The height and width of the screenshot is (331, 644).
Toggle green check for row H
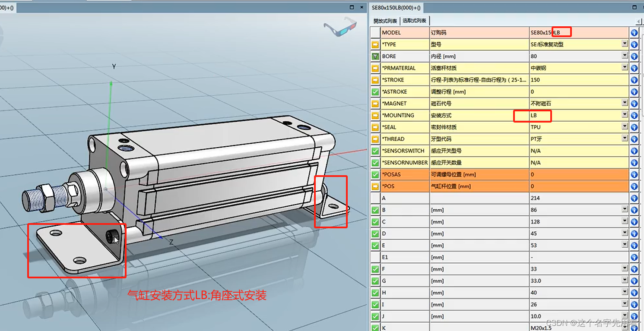(x=375, y=293)
